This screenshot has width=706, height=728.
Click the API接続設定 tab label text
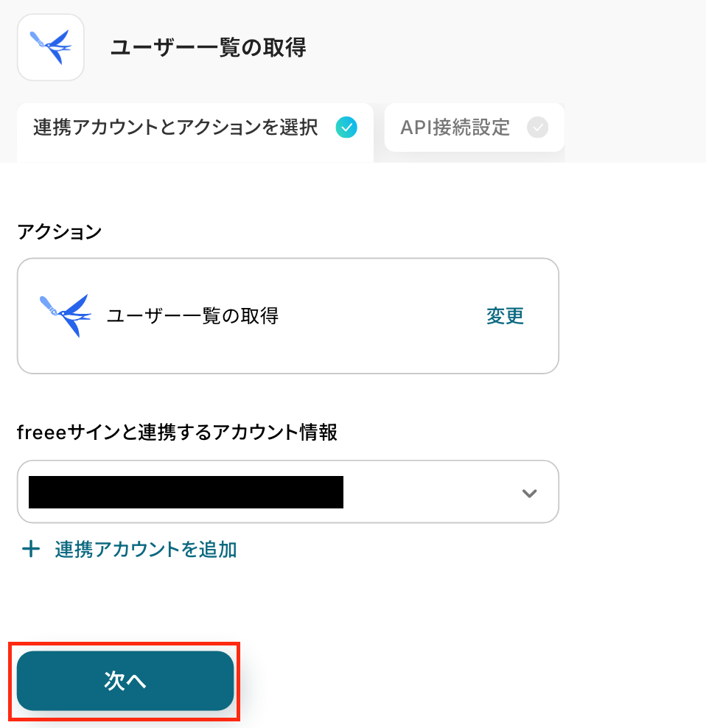coord(455,128)
